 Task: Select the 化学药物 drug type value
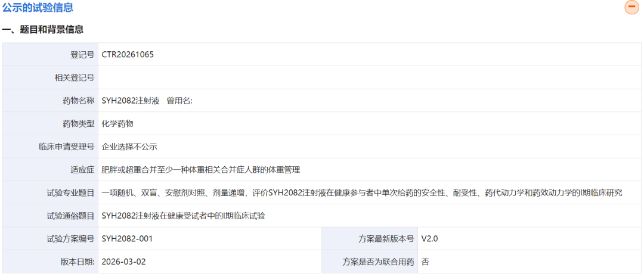click(117, 123)
